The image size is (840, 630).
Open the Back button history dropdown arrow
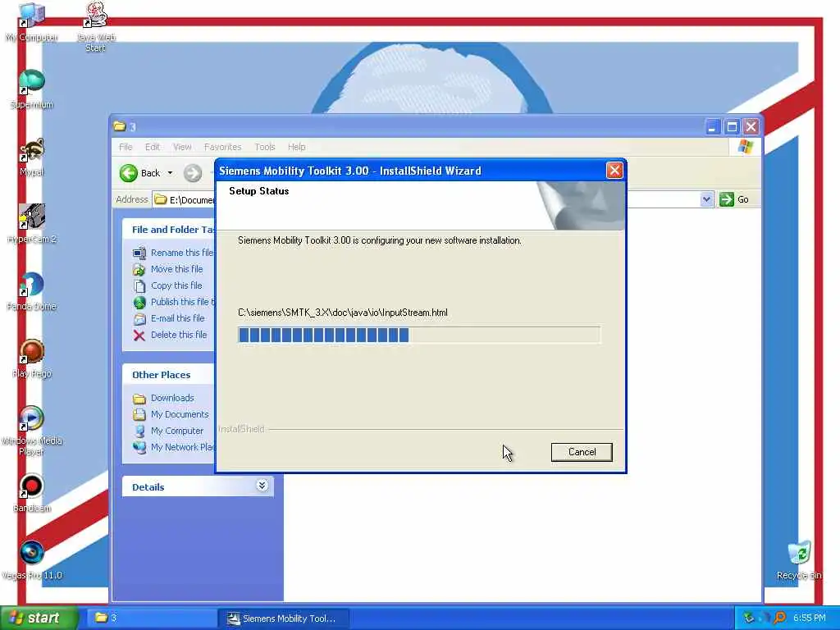(170, 173)
